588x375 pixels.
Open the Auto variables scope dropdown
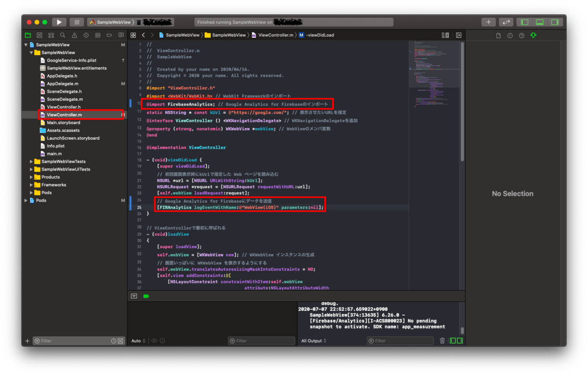tap(138, 341)
